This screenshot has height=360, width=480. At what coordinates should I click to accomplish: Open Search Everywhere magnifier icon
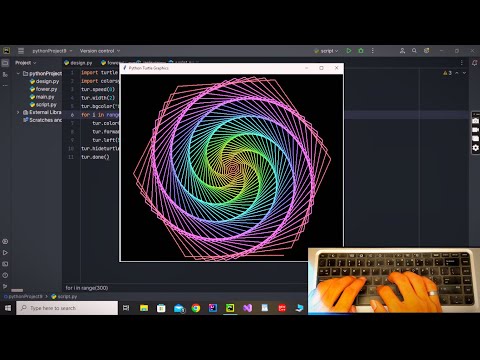point(414,51)
